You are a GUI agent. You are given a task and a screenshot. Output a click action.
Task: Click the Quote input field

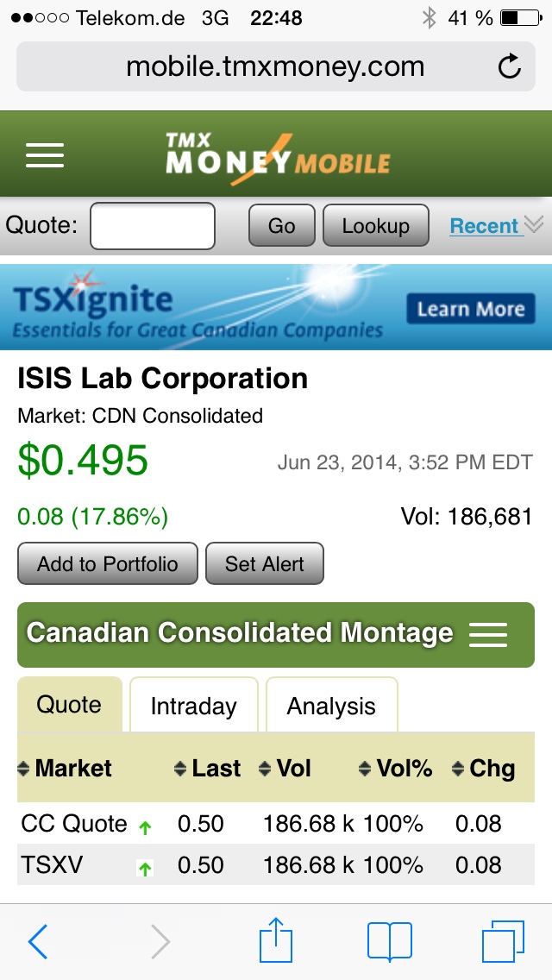(152, 225)
